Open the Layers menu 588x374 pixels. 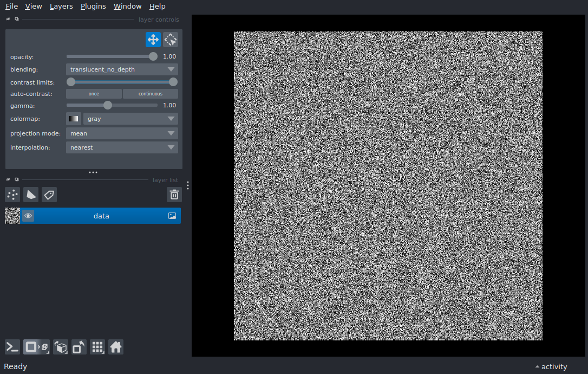click(61, 7)
